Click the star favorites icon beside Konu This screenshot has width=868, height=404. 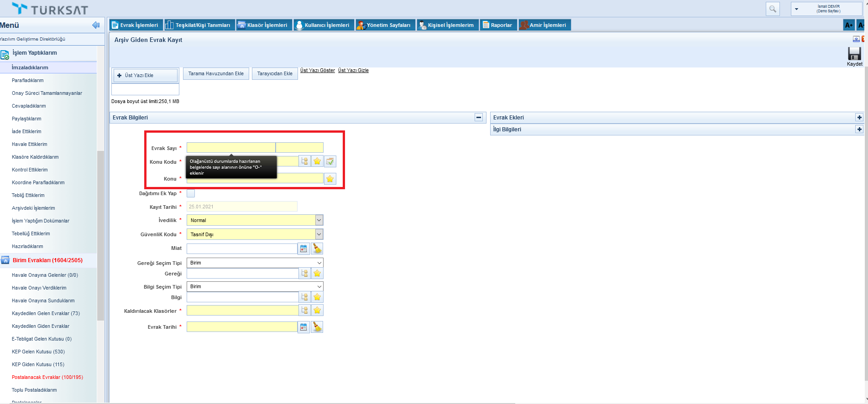330,179
